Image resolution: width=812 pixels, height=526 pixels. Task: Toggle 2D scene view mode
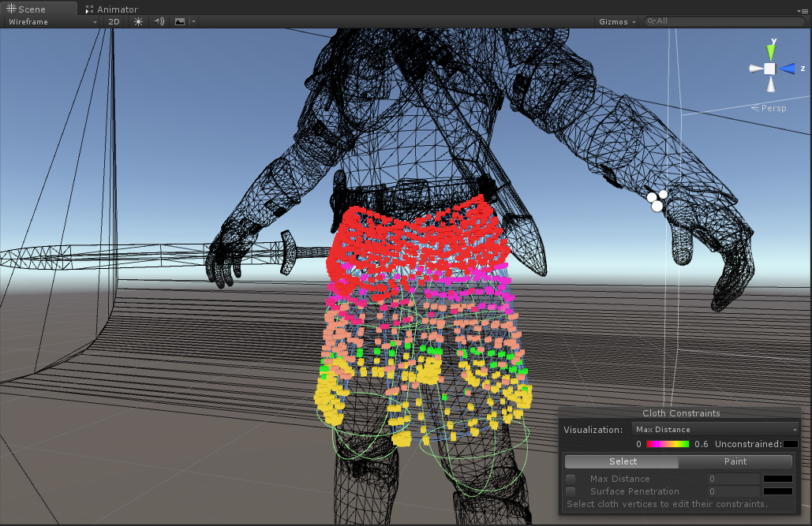114,22
